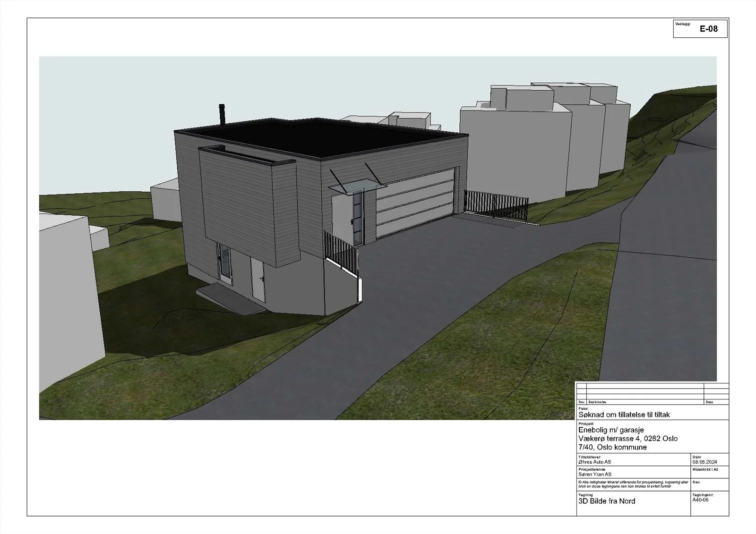Click the "Rev" column header in the revision table
The image size is (756, 534).
[582, 402]
